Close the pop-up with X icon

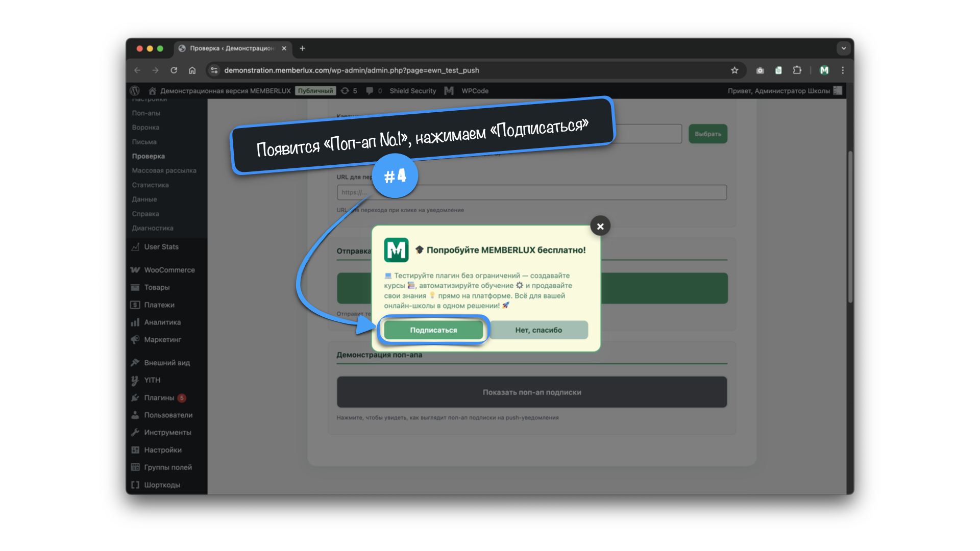600,226
